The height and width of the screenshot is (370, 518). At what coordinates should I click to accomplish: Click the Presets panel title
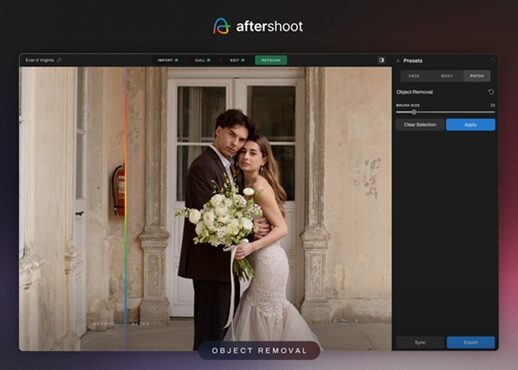point(413,61)
